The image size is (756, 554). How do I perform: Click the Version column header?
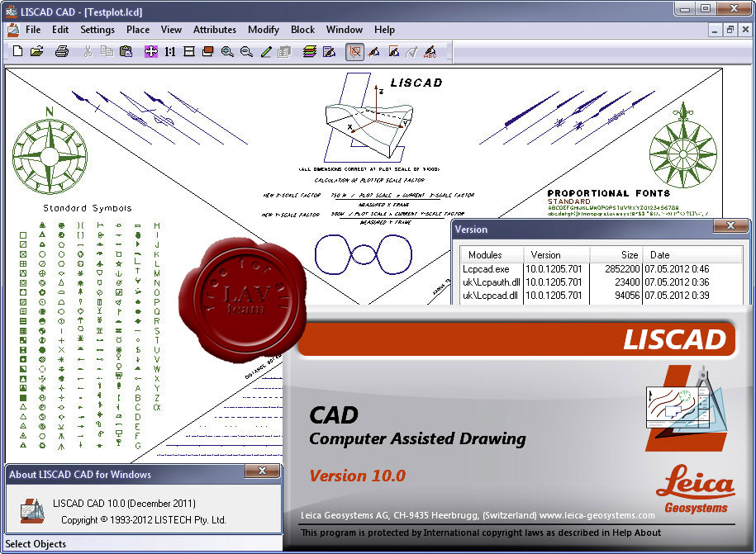(556, 255)
